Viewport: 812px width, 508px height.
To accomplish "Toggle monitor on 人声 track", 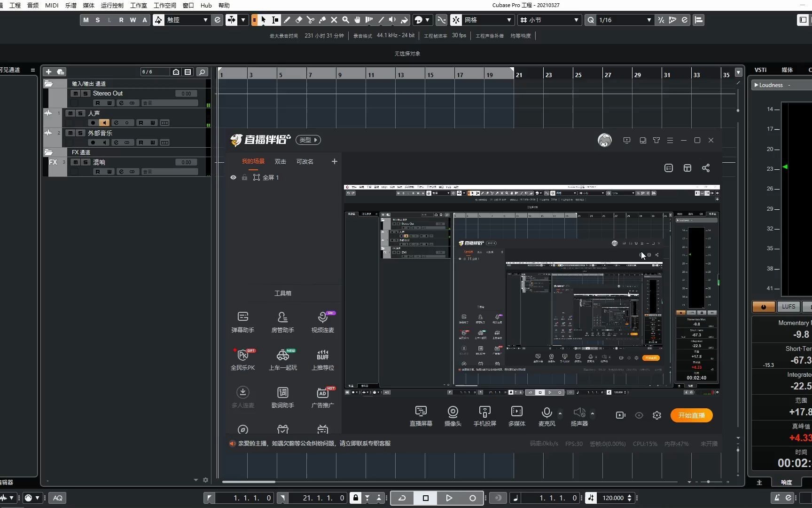I will pyautogui.click(x=104, y=123).
